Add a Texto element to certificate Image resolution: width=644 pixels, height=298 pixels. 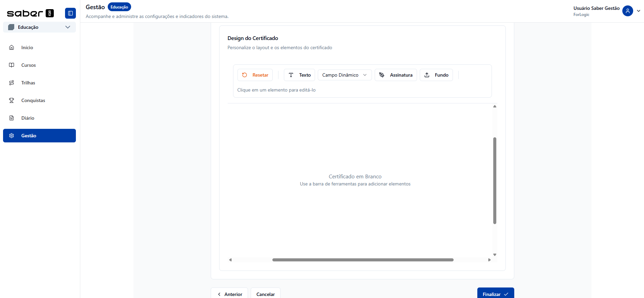coord(299,75)
